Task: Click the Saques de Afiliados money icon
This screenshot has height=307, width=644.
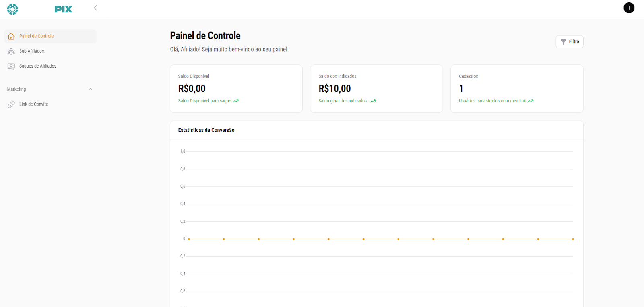Action: point(11,66)
